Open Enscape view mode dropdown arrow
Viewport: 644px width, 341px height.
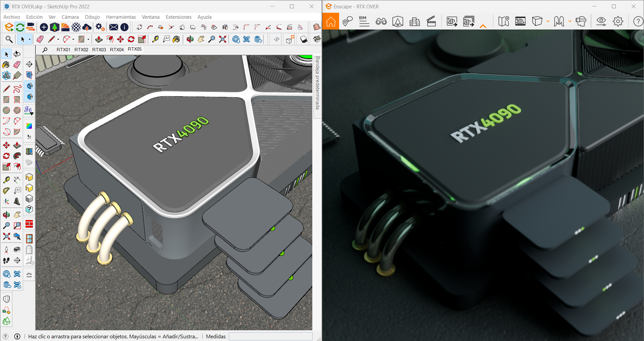pyautogui.click(x=548, y=21)
